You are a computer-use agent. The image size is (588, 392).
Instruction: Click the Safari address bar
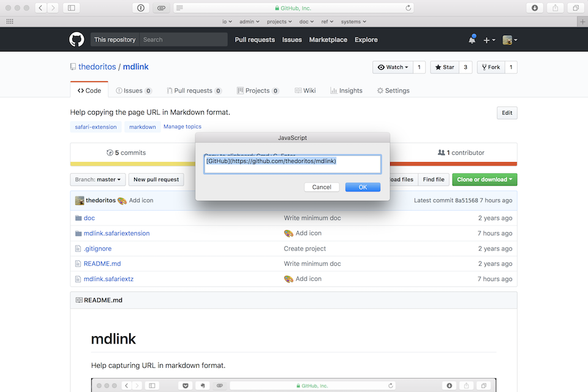293,8
